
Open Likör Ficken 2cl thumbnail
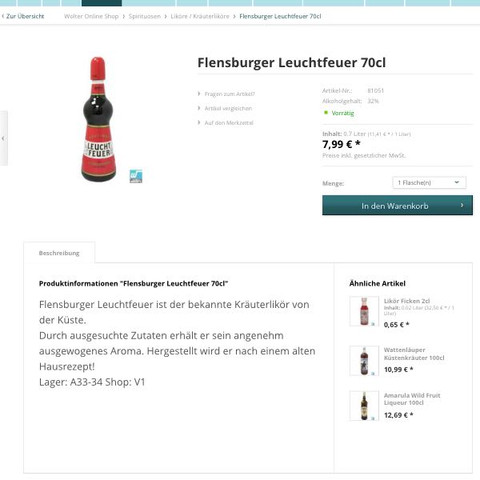364,311
